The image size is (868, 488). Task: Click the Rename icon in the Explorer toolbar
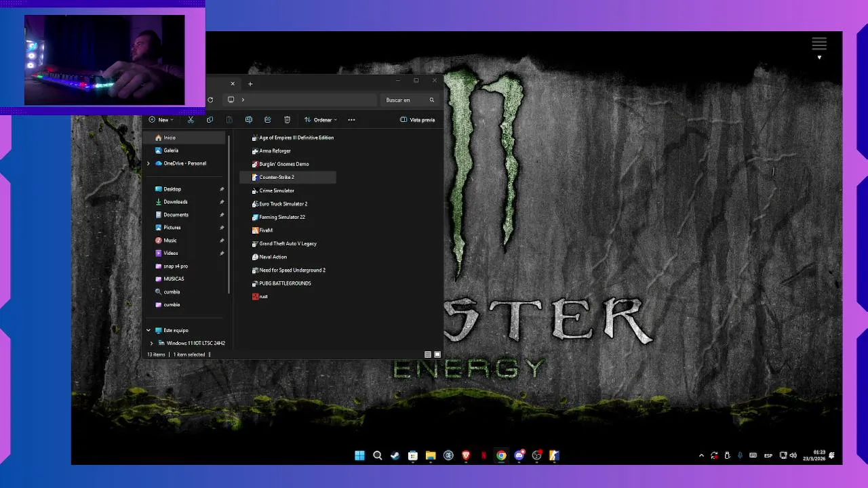(x=249, y=120)
